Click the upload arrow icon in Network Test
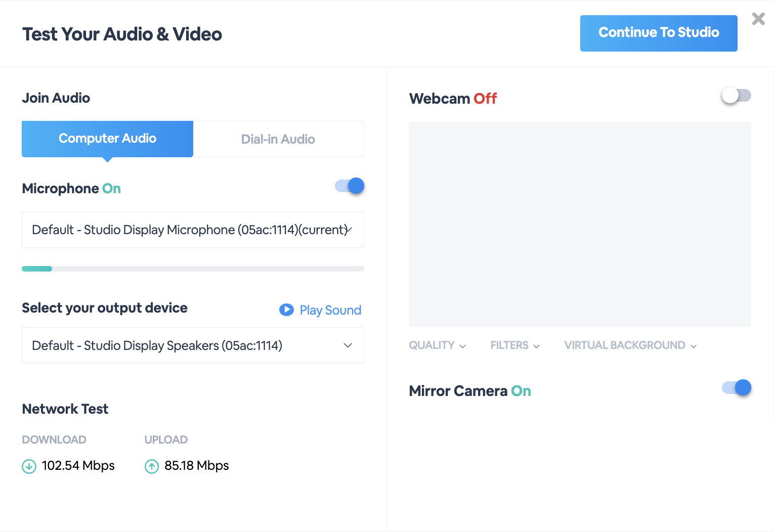Viewport: 774px width, 532px height. pos(152,466)
